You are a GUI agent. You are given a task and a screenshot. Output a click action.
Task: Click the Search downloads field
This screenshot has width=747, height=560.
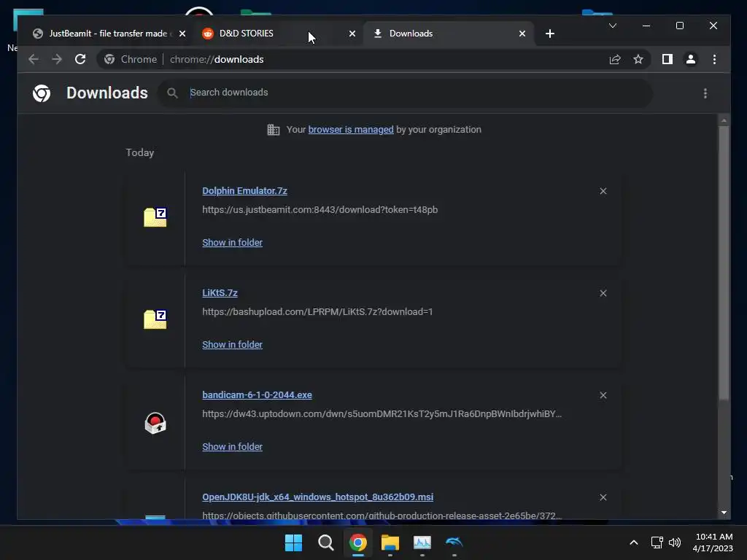click(405, 93)
